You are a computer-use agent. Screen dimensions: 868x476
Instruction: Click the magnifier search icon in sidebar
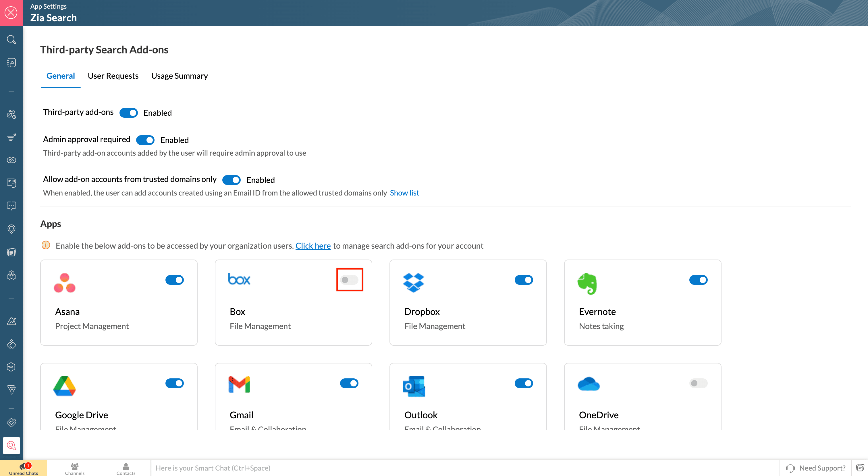pyautogui.click(x=11, y=40)
